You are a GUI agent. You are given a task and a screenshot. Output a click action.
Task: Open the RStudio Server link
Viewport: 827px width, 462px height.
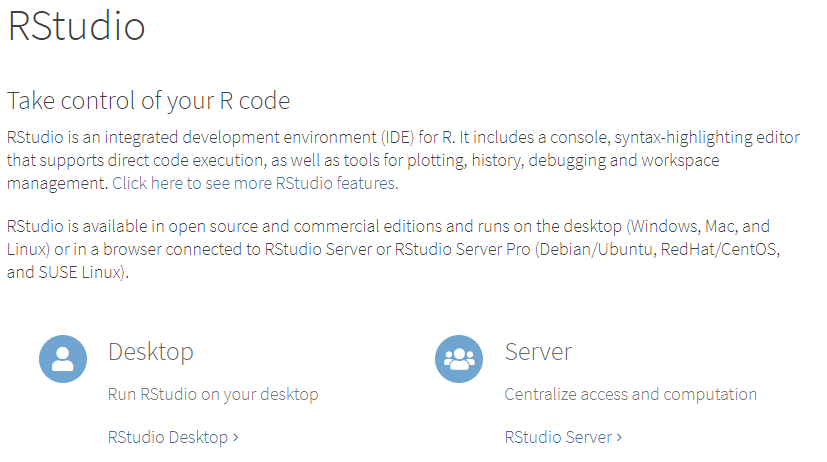pyautogui.click(x=563, y=437)
